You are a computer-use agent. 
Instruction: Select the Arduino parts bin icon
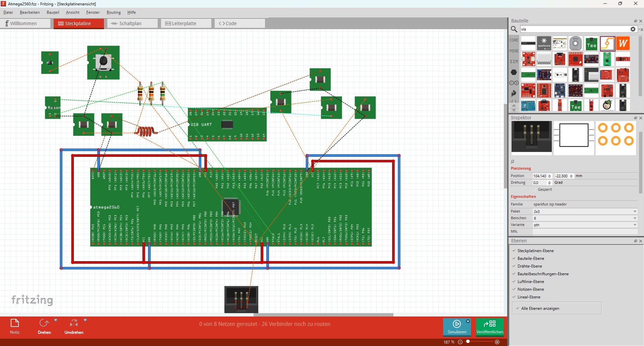pyautogui.click(x=514, y=83)
